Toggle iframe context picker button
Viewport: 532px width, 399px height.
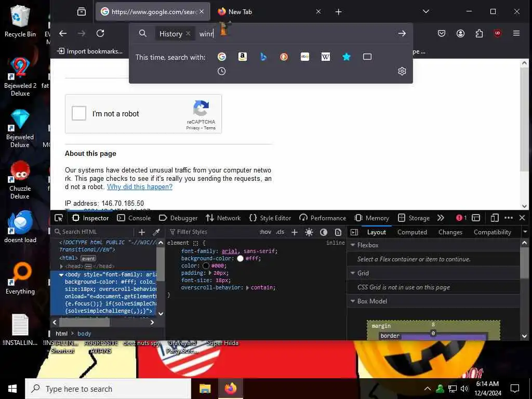pos(476,218)
